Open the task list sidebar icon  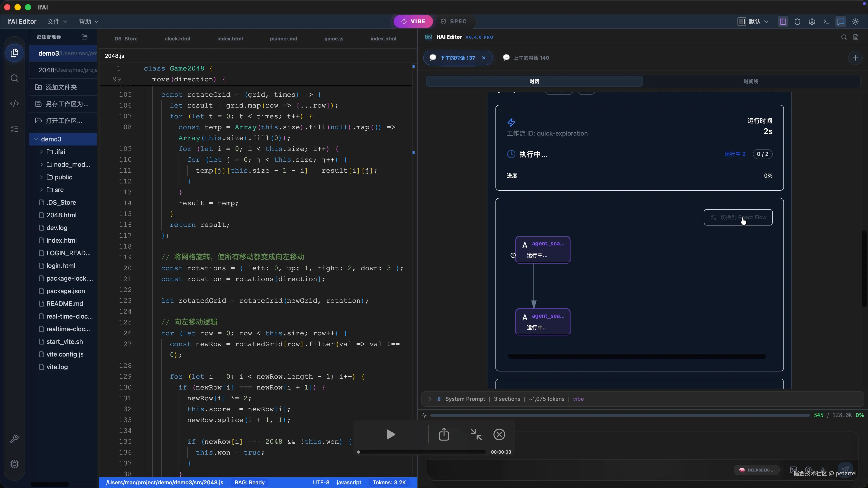coord(14,129)
